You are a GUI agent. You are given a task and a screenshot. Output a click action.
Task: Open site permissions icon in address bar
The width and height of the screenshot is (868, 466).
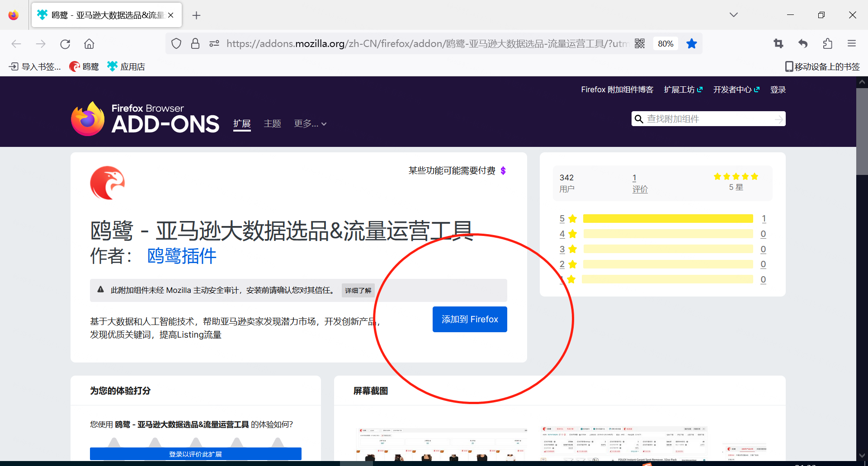tap(214, 43)
